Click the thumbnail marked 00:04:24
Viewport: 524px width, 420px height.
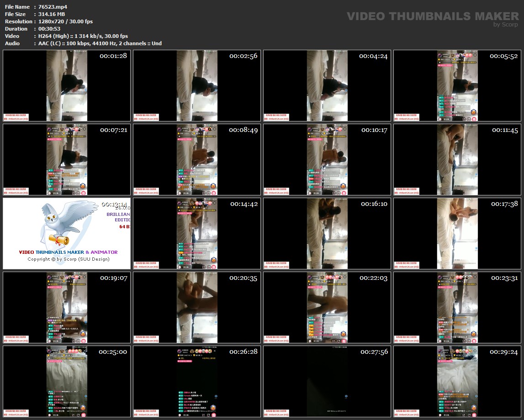tap(327, 85)
